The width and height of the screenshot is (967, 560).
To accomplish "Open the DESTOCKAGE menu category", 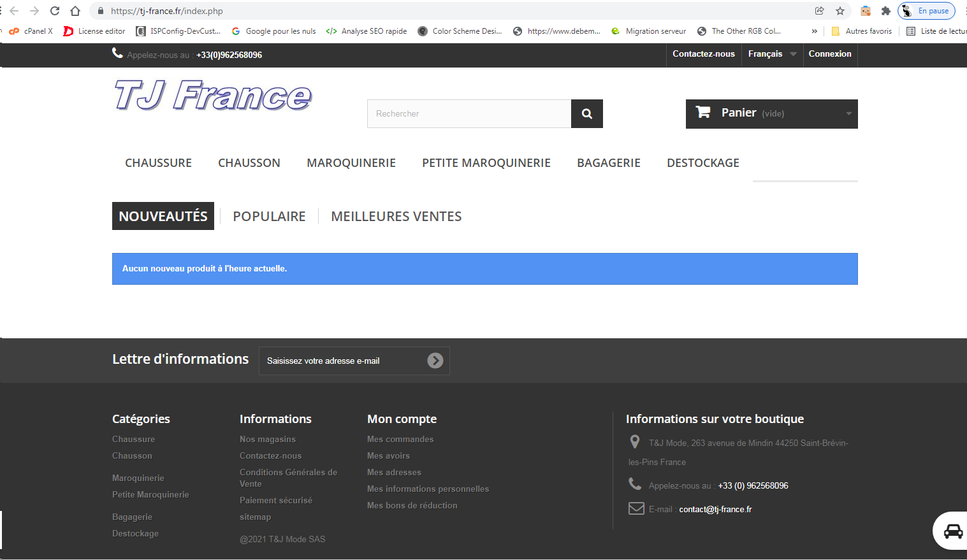I will pos(703,163).
